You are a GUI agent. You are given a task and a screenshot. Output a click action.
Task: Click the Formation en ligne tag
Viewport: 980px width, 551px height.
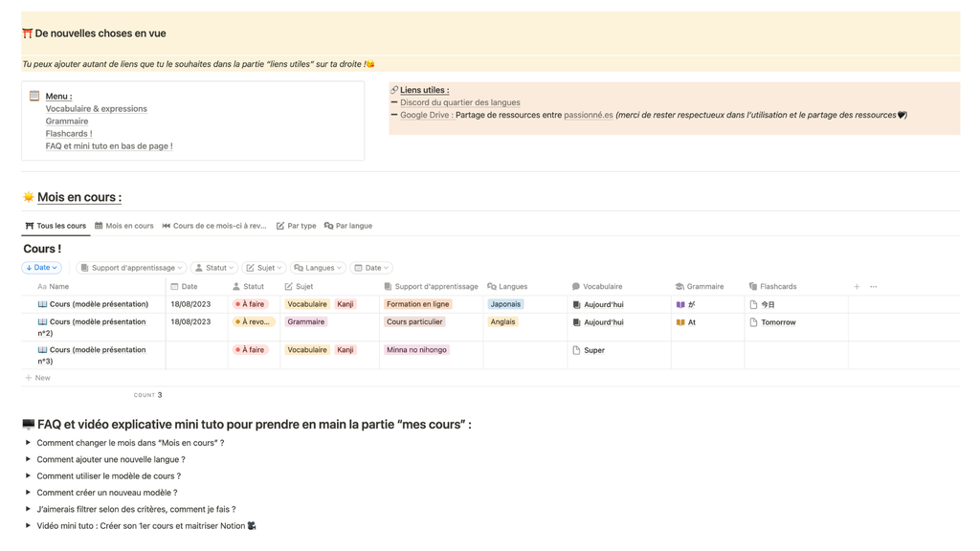[x=417, y=304]
